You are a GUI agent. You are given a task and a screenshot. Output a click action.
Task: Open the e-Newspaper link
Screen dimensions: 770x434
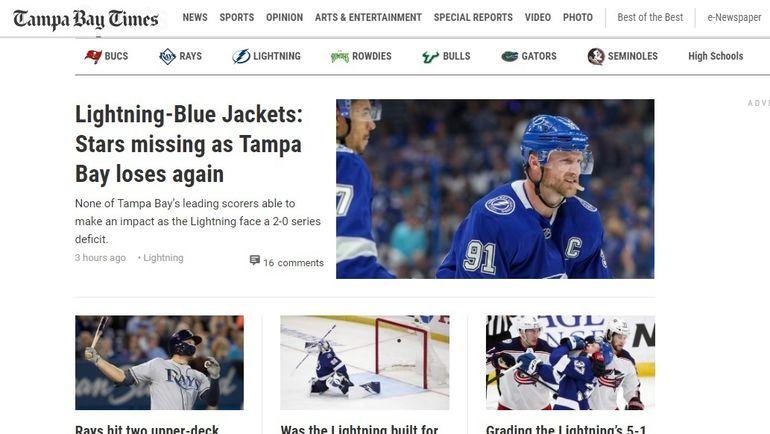[x=734, y=17]
